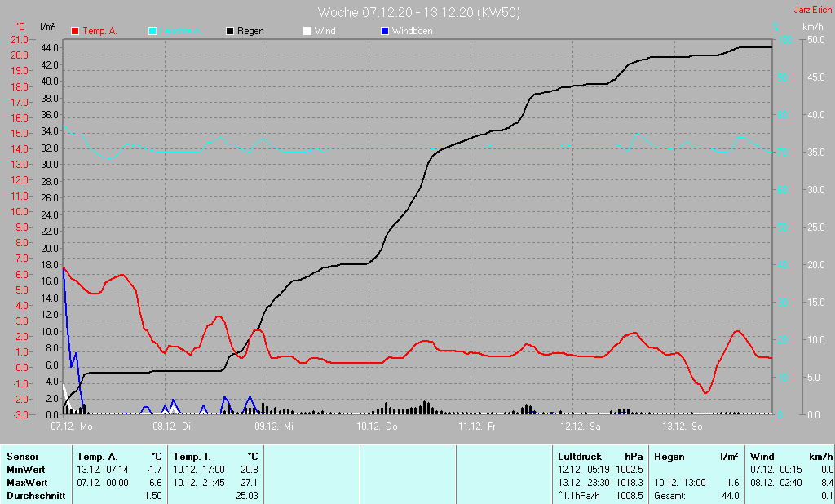
Task: Click the 'Temp. I.' column header
Action: point(192,457)
